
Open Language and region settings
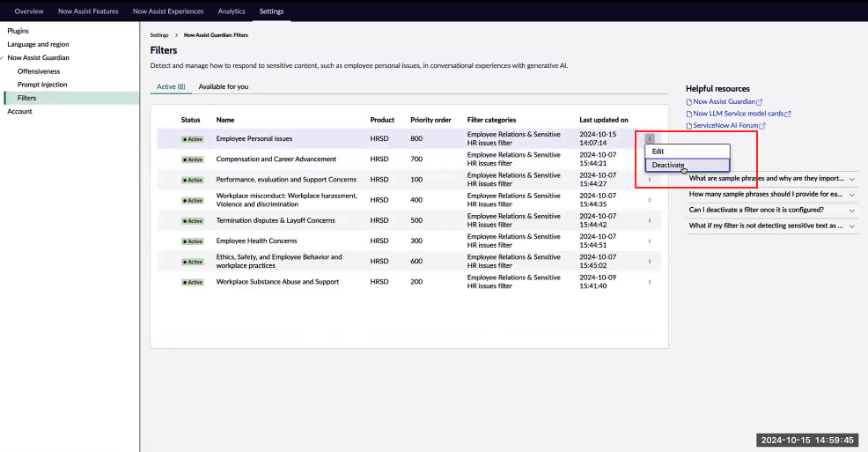[x=38, y=44]
